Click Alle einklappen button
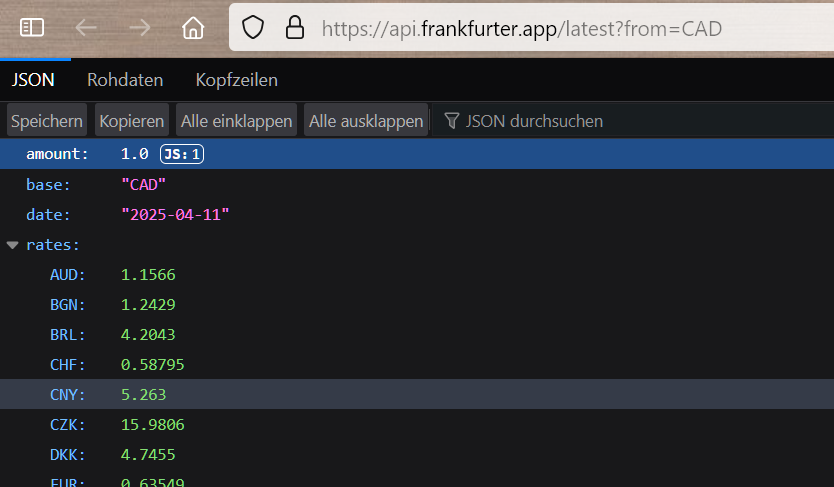834x487 pixels. pyautogui.click(x=237, y=121)
